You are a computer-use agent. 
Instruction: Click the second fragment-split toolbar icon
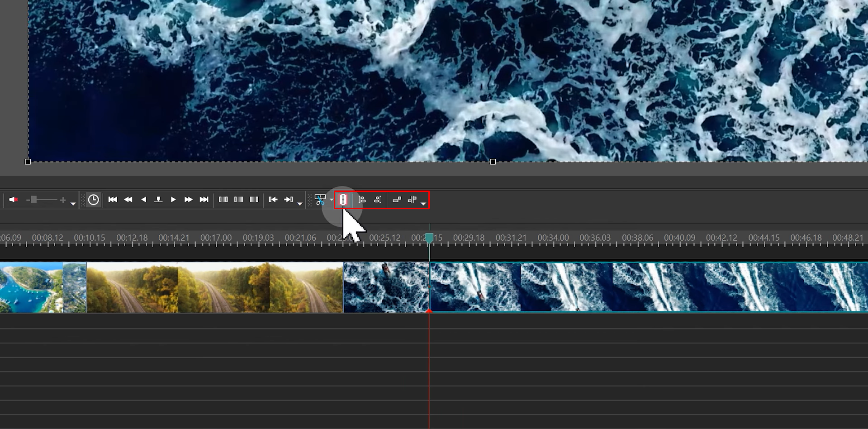[412, 200]
